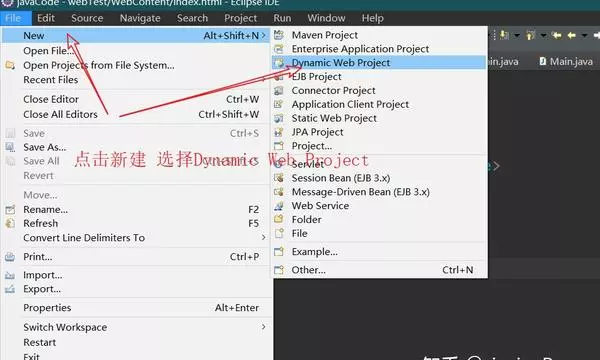The width and height of the screenshot is (600, 360).
Task: Open the Window menu
Action: [326, 18]
